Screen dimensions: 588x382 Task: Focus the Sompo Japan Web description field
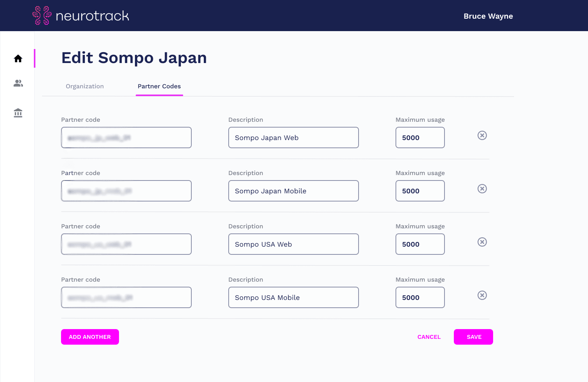[x=293, y=138]
